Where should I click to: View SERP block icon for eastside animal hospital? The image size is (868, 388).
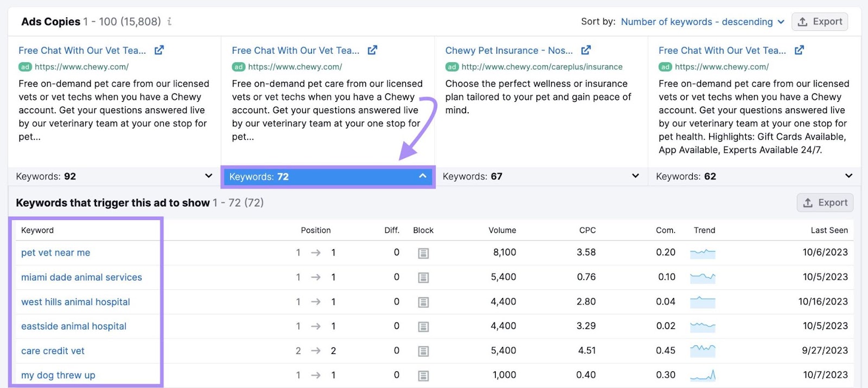tap(424, 327)
